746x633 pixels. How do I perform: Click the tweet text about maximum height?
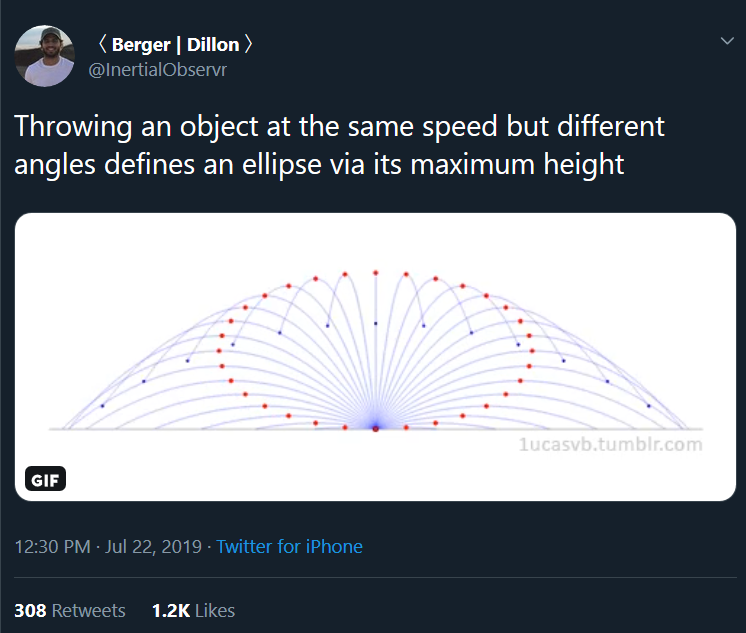click(340, 145)
